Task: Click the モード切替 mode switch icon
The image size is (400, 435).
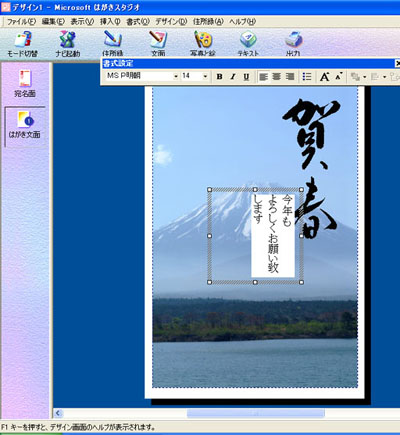Action: 23,43
